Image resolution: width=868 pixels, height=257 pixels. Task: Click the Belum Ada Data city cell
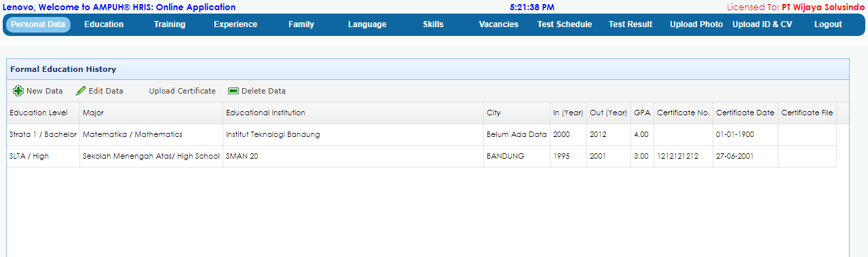tap(517, 134)
